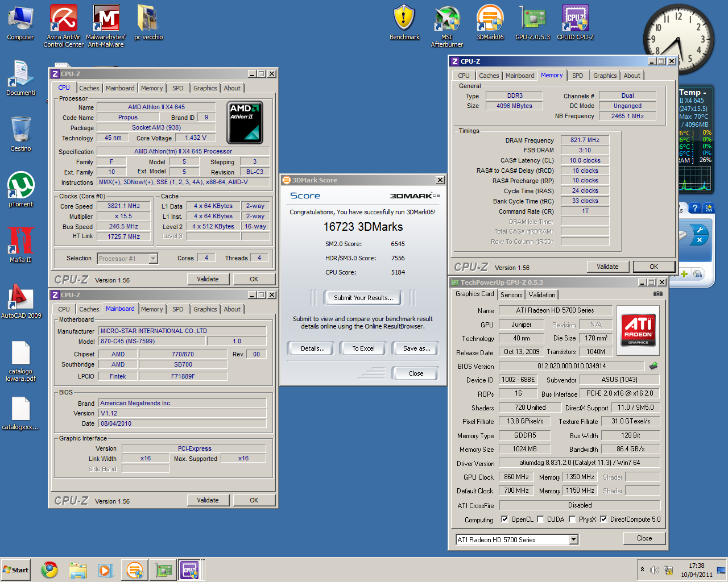Image resolution: width=728 pixels, height=582 pixels.
Task: Click DRAM Frequency value 821.7 MHz
Action: [585, 140]
